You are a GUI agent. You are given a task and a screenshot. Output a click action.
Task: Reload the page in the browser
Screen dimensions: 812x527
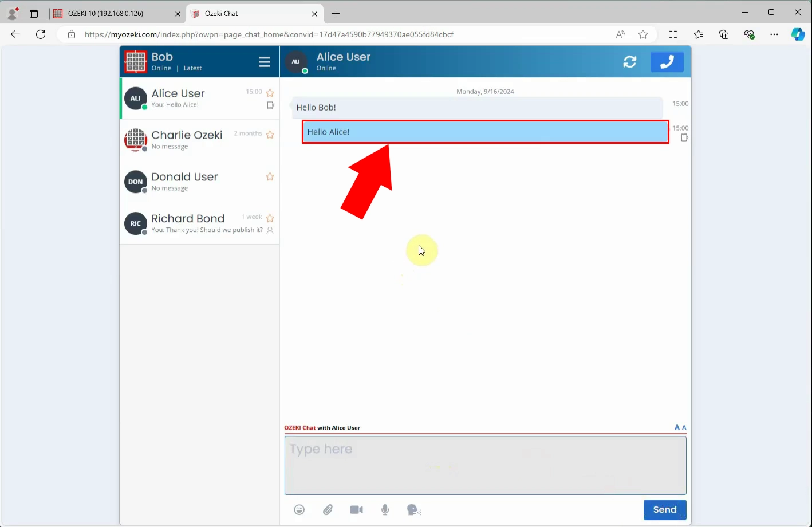41,34
